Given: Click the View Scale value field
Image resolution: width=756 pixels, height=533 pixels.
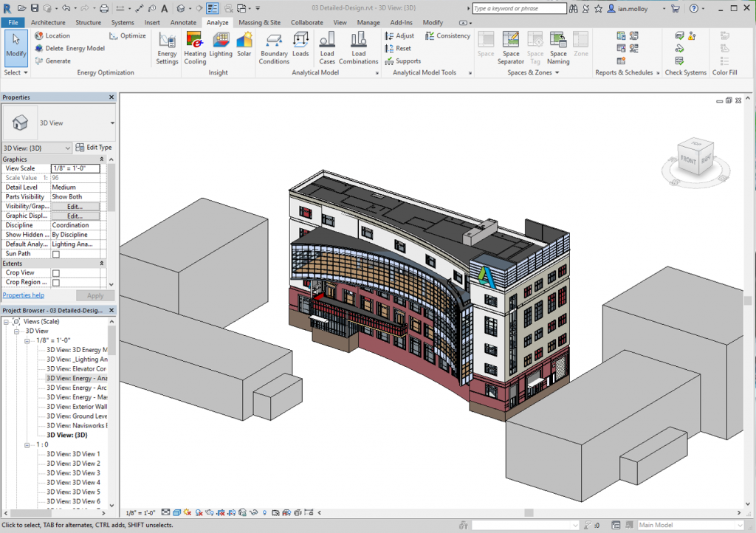Looking at the screenshot, I should coord(75,169).
